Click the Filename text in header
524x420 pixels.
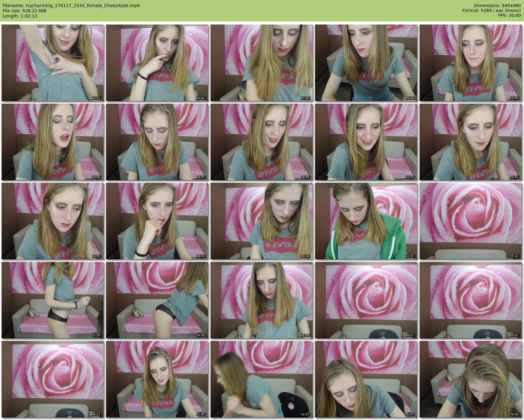pyautogui.click(x=71, y=6)
